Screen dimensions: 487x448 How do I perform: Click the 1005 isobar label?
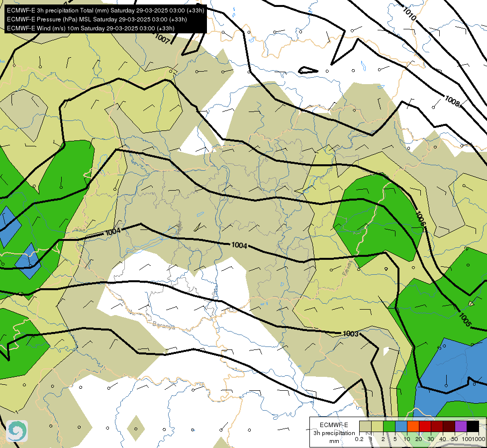pos(465,319)
